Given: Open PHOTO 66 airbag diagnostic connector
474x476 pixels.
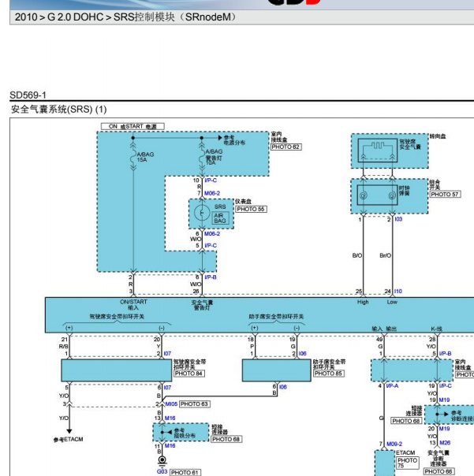Looking at the screenshot, I should tap(439, 471).
